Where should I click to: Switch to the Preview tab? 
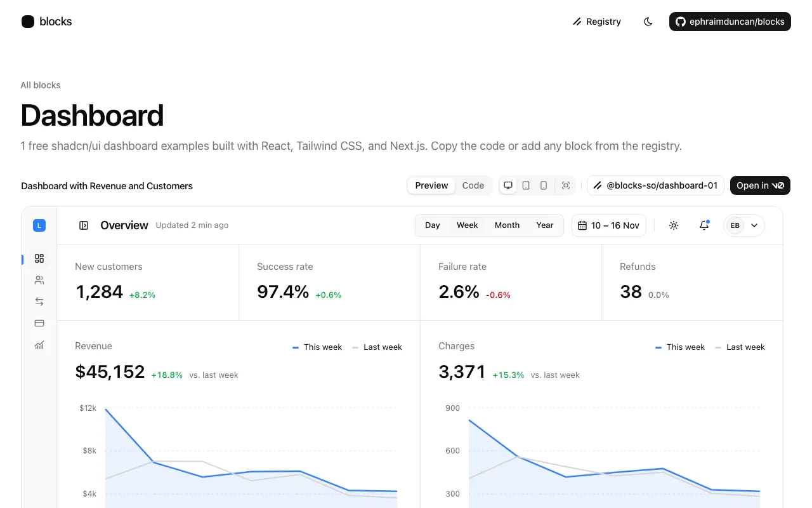(x=431, y=185)
